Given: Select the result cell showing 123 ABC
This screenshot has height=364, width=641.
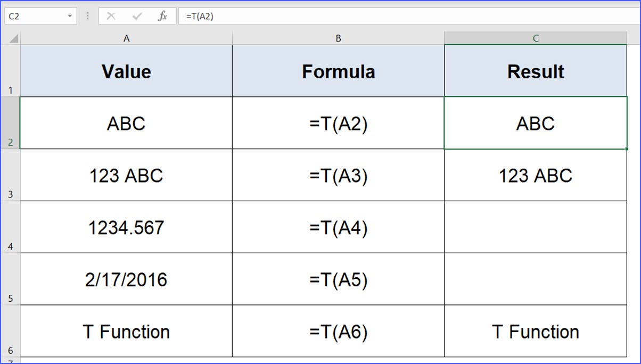Looking at the screenshot, I should tap(536, 176).
